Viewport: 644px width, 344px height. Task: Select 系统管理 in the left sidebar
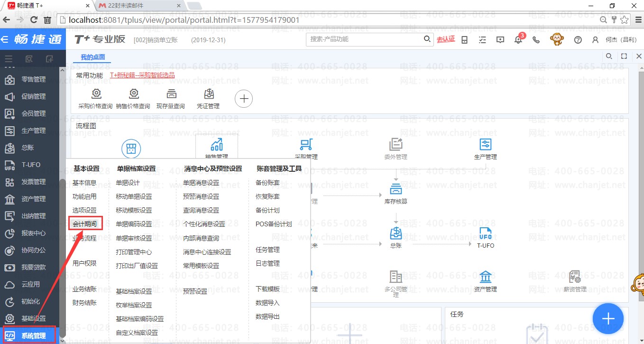[33, 336]
